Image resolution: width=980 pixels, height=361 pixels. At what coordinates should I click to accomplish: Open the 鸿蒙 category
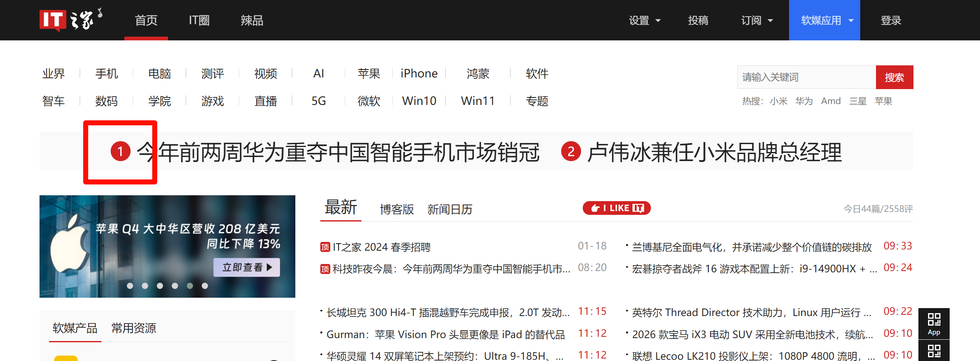coord(478,74)
